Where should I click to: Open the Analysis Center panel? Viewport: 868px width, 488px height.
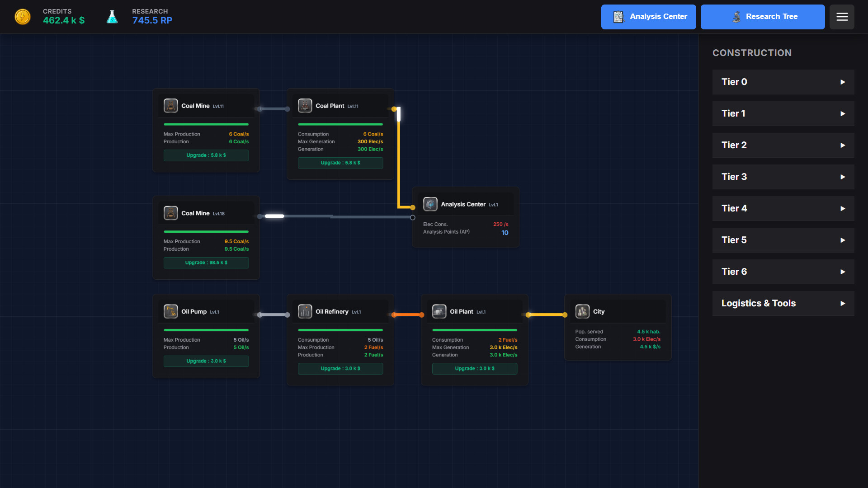(648, 17)
